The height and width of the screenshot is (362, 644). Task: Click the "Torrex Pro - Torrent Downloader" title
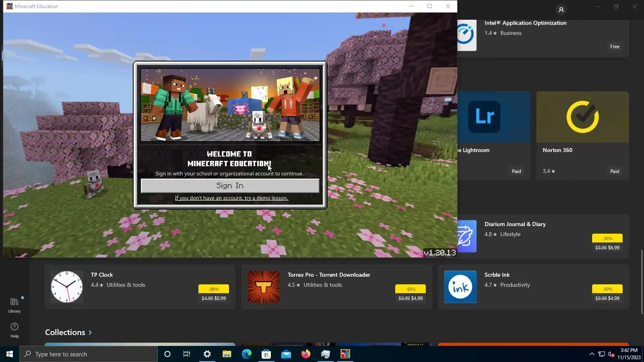[329, 275]
